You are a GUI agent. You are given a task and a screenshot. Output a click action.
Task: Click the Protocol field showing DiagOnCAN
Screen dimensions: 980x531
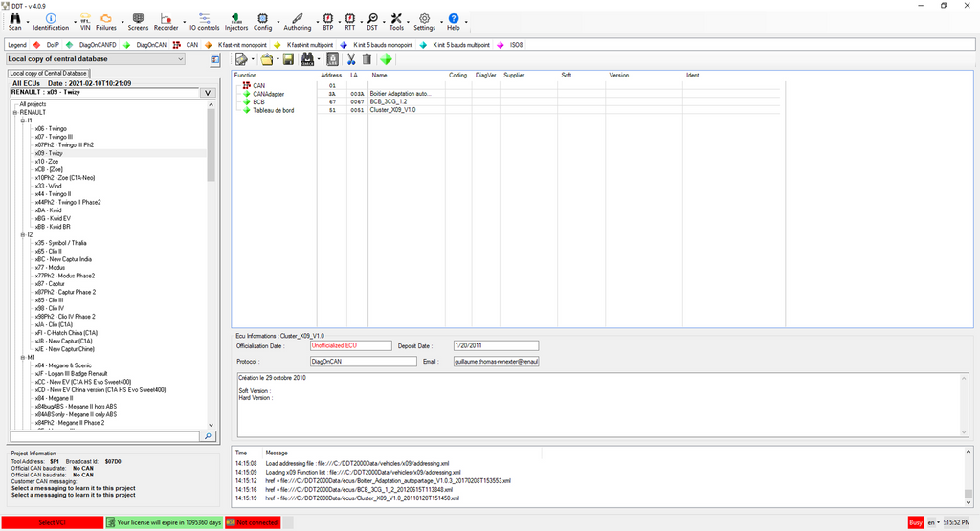(x=363, y=361)
